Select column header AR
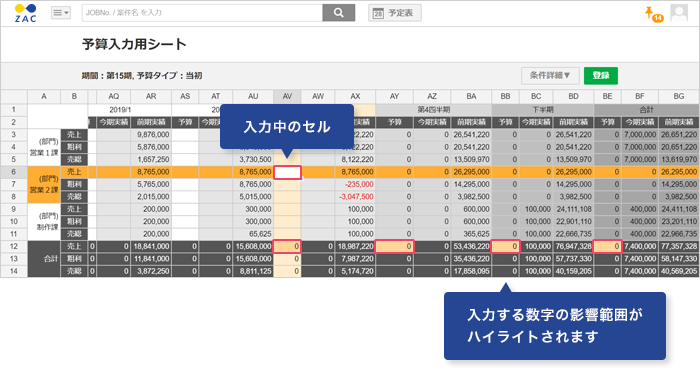This screenshot has height=370, width=700. point(151,96)
